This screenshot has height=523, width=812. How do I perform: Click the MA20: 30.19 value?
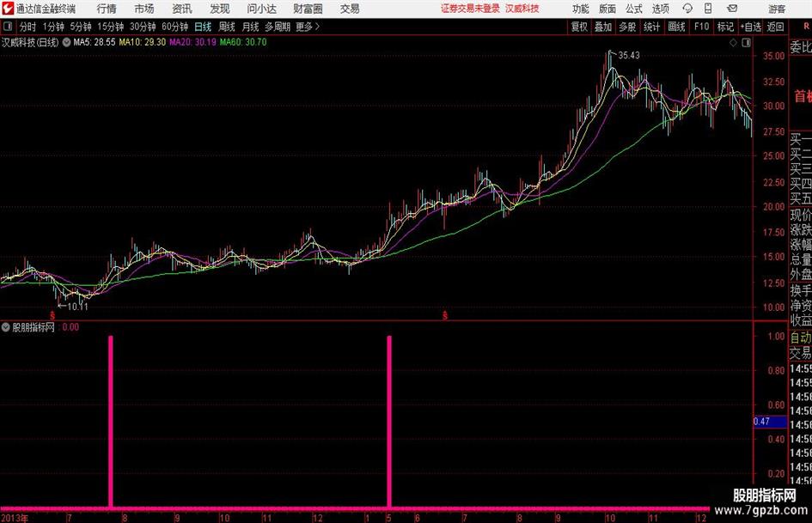(192, 42)
